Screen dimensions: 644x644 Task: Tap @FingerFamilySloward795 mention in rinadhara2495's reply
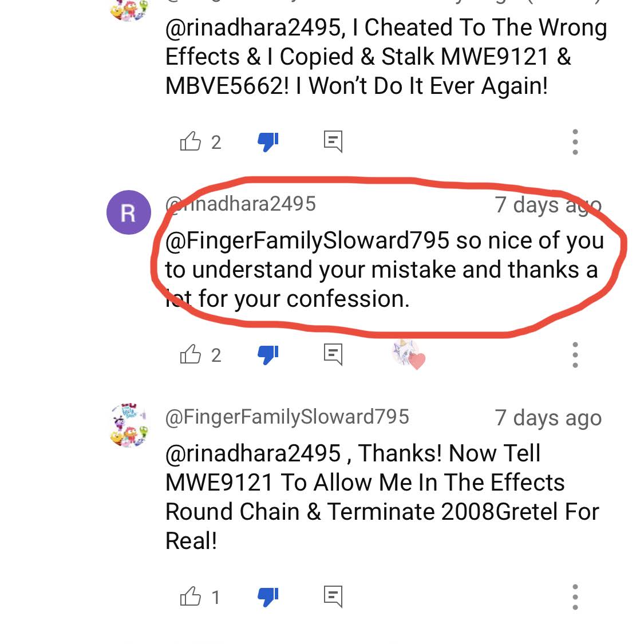(x=307, y=240)
